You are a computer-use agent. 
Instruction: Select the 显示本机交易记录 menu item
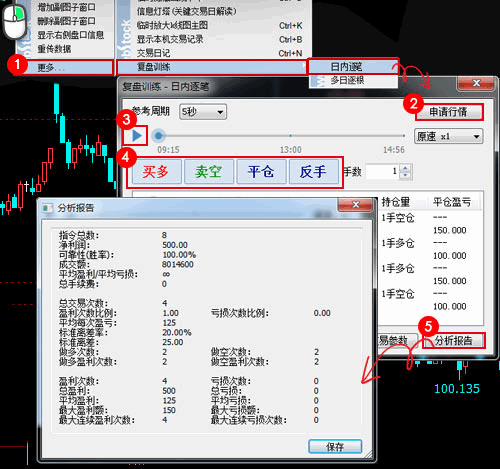point(214,39)
